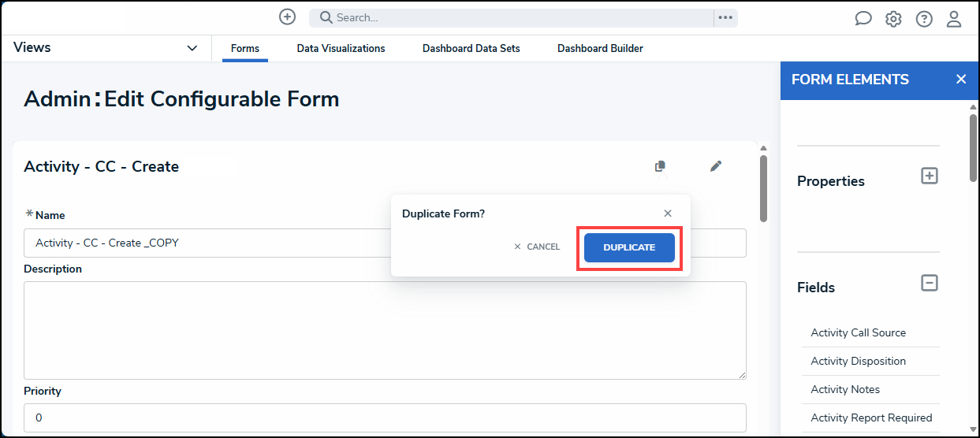Open search options ellipsis menu
This screenshot has width=980, height=438.
(x=725, y=17)
